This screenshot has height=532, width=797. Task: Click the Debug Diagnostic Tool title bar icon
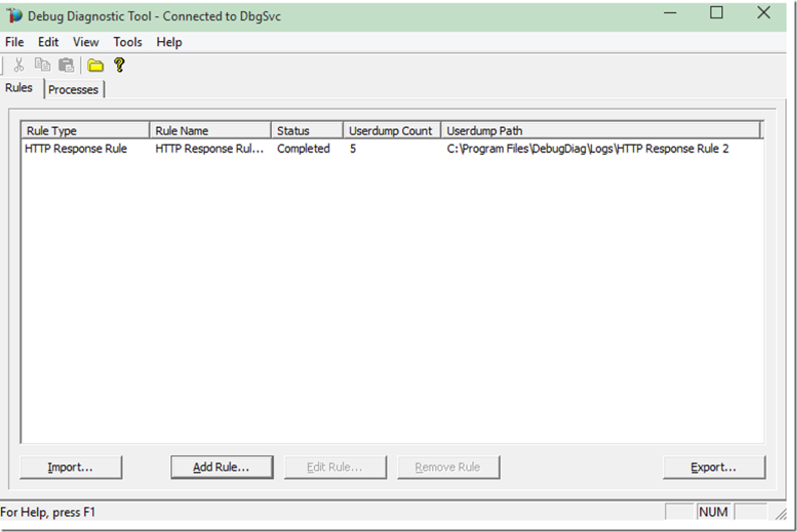click(13, 15)
